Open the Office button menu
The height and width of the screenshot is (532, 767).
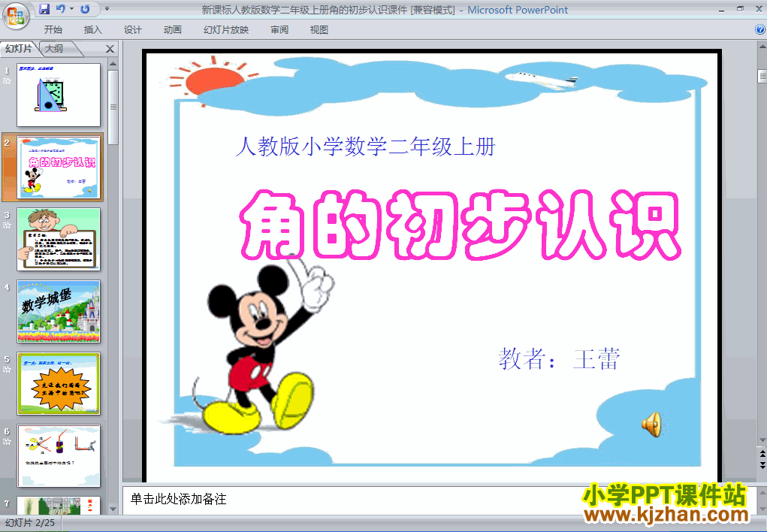pos(16,16)
